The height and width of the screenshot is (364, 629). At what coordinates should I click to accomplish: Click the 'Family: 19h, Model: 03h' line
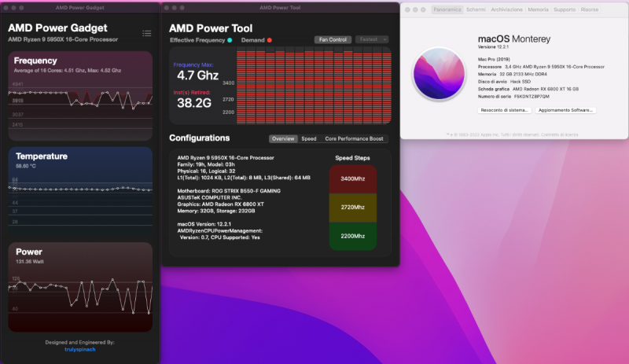tap(206, 164)
